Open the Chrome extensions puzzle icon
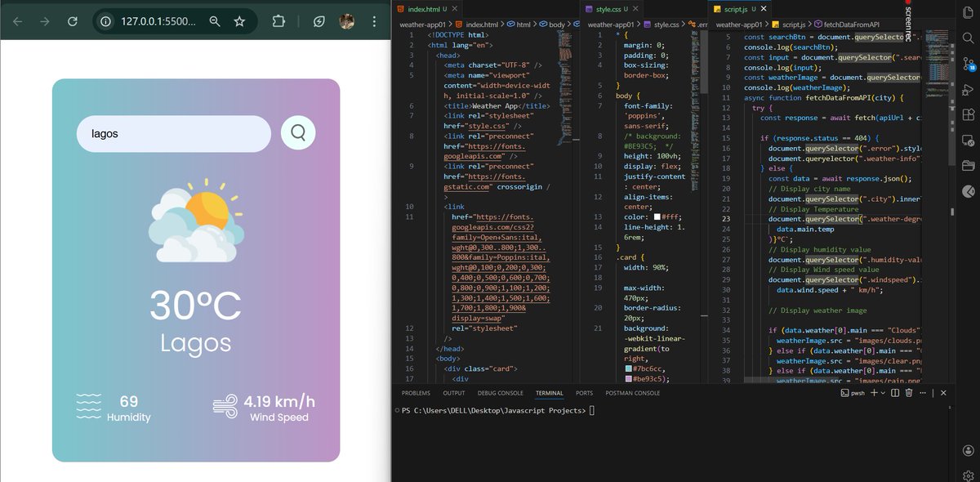Screen dimensions: 980x482 coord(278,21)
